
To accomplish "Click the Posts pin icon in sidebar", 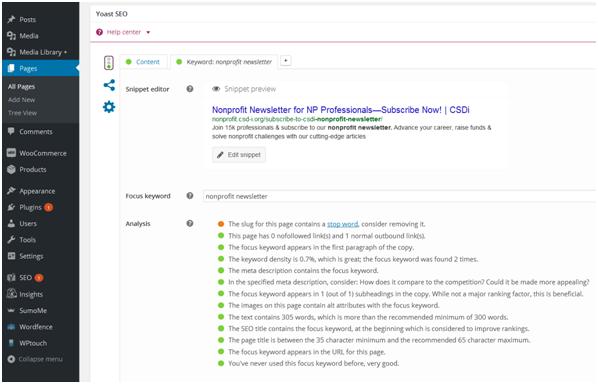I will pos(11,19).
